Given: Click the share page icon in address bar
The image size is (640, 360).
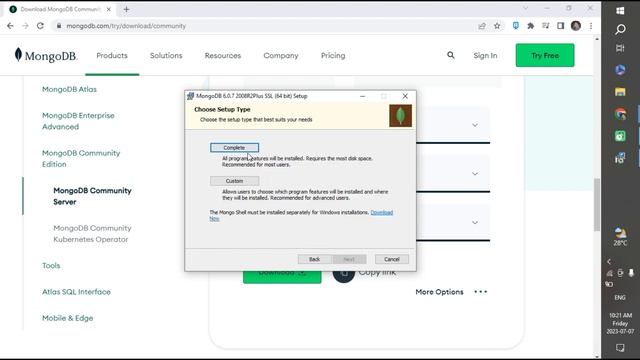Looking at the screenshot, I should (x=482, y=26).
